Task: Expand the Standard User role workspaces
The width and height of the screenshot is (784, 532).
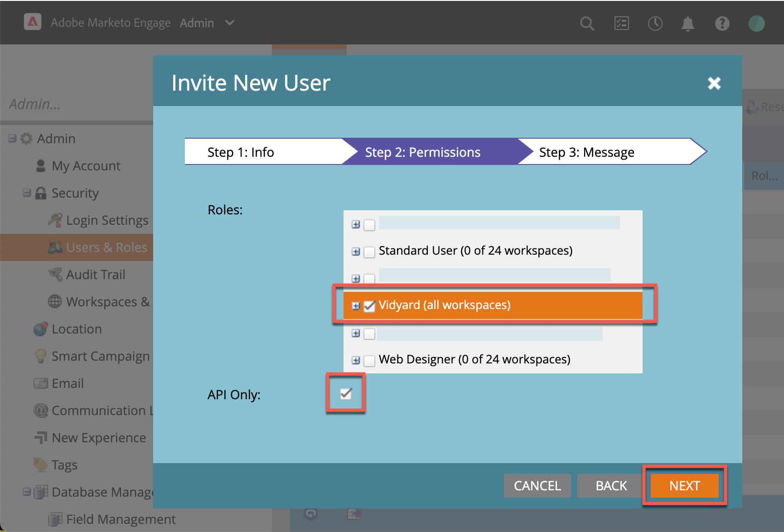Action: tap(356, 251)
